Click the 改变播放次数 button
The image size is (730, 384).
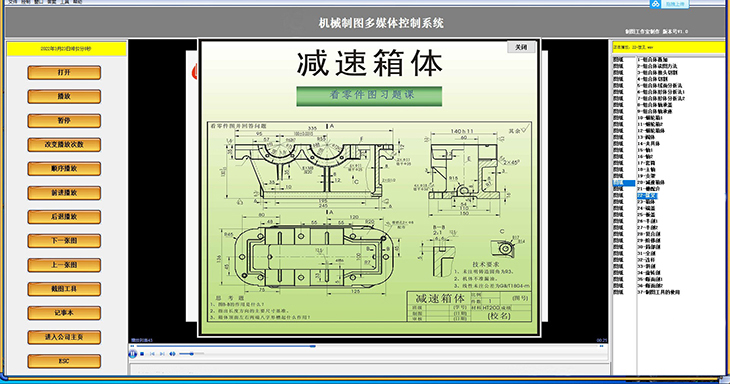pyautogui.click(x=64, y=145)
